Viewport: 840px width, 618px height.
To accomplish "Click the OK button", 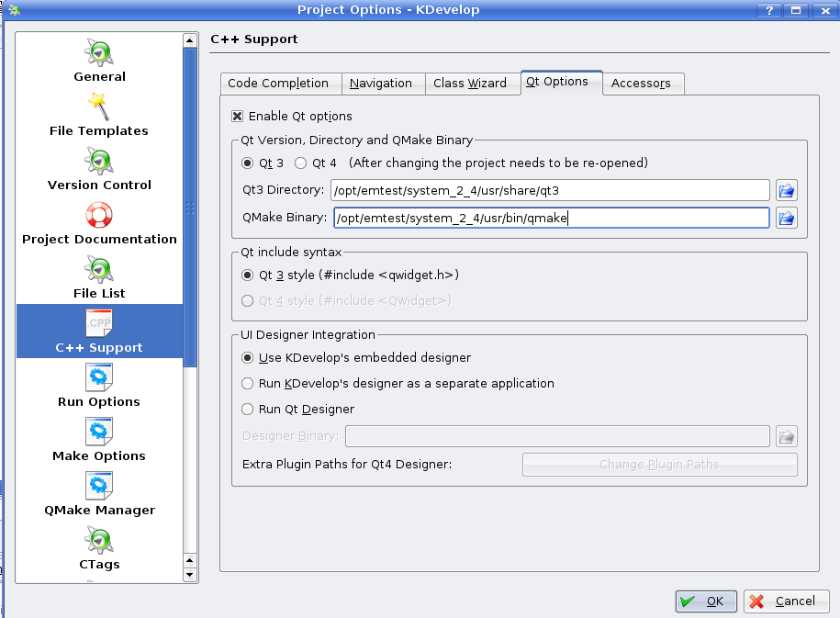I will 706,601.
